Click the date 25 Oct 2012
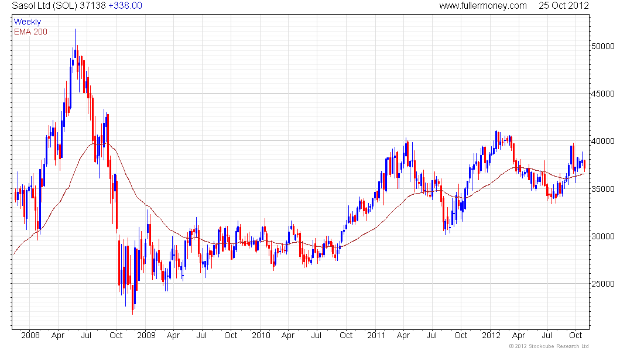644x351 pixels. coord(563,6)
